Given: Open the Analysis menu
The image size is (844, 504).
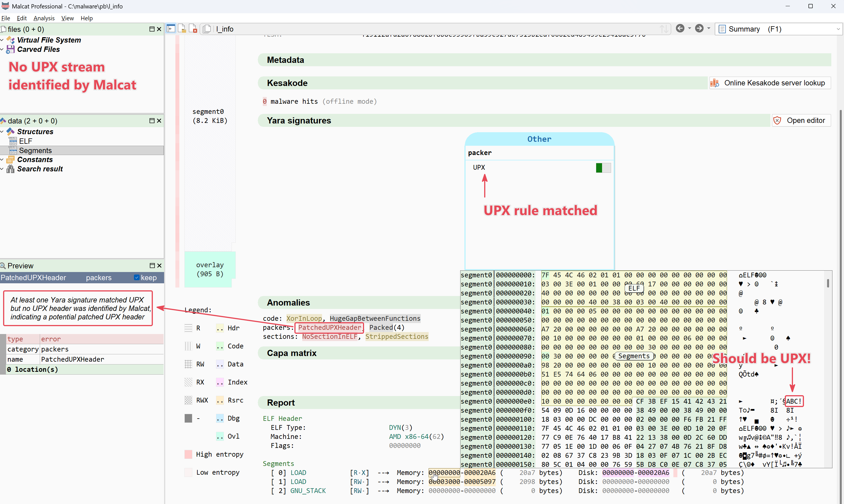Looking at the screenshot, I should point(44,18).
